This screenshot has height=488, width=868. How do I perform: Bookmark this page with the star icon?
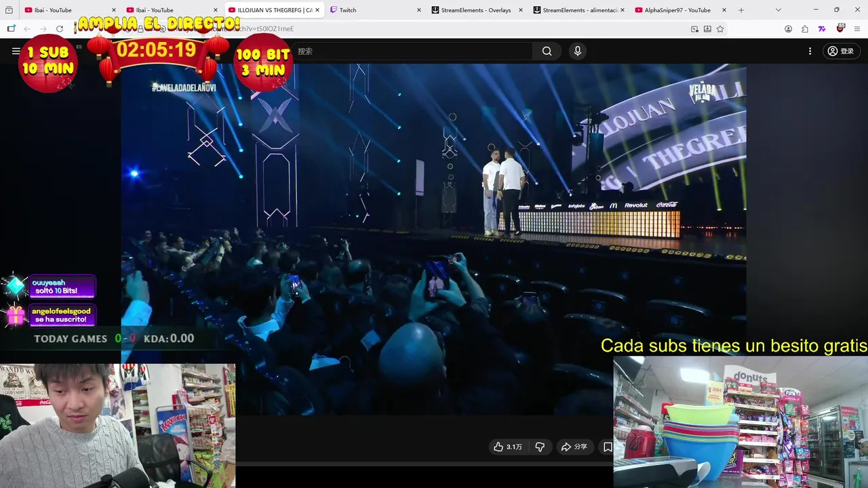(720, 29)
